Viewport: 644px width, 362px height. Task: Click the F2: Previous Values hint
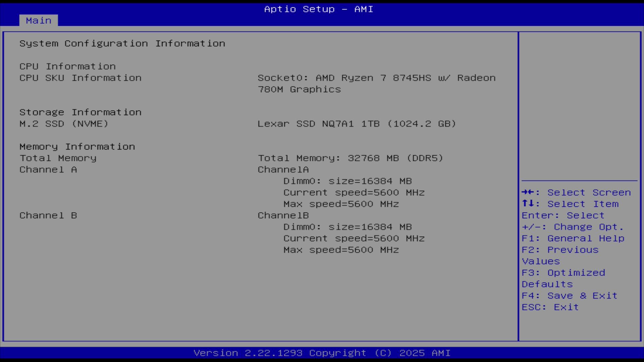560,250
